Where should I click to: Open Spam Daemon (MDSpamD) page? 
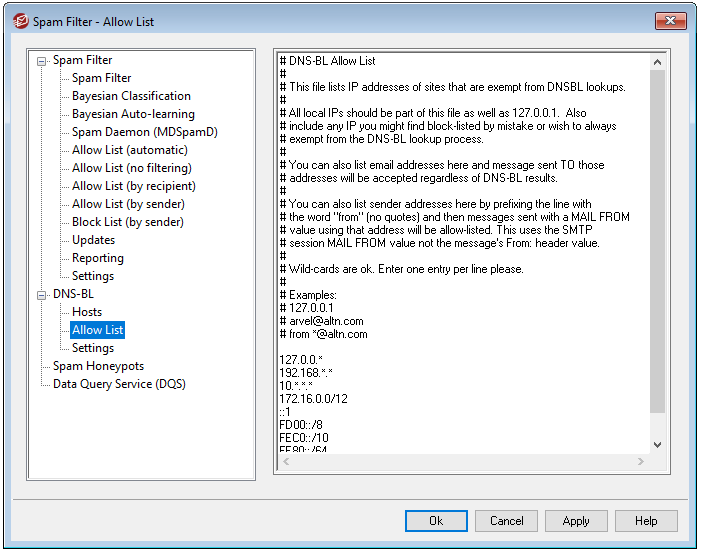click(144, 132)
